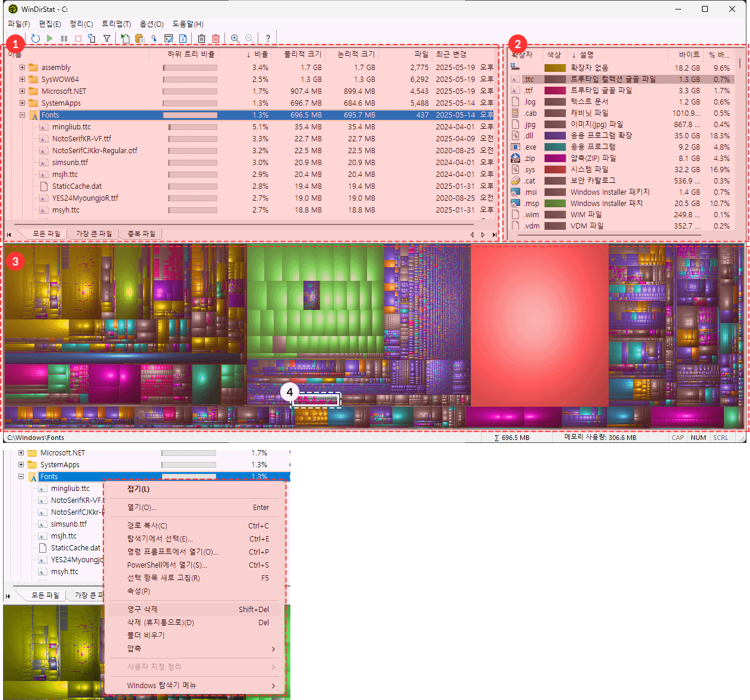Switch to the 가장 큰 파일 tab
The width and height of the screenshot is (750, 700).
[x=94, y=234]
